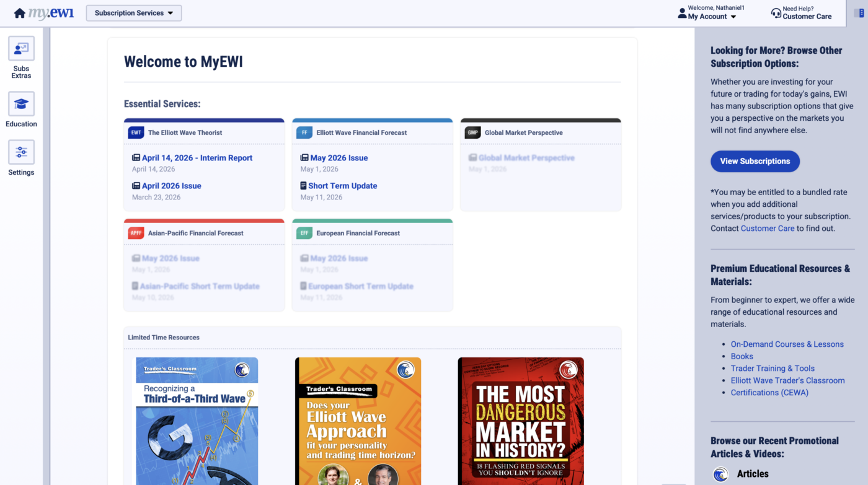The image size is (868, 485).
Task: Click the My Account person icon
Action: click(682, 13)
